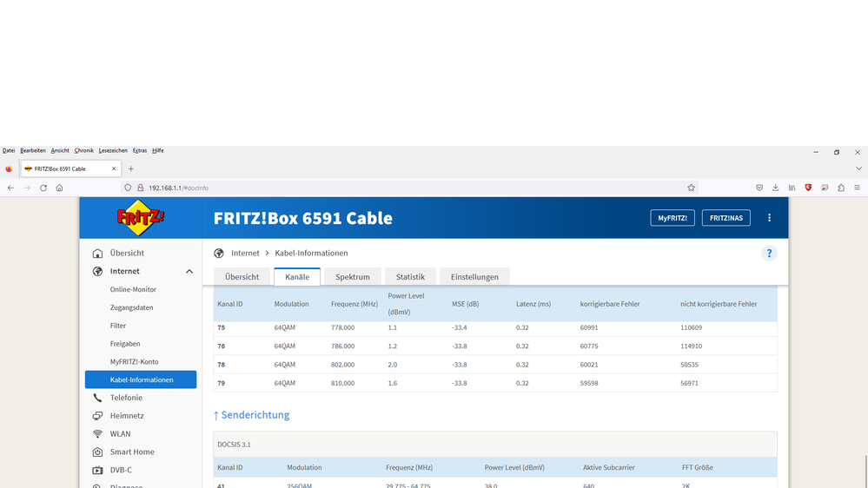Click the red shield extension icon
This screenshot has height=488, width=868.
click(808, 188)
